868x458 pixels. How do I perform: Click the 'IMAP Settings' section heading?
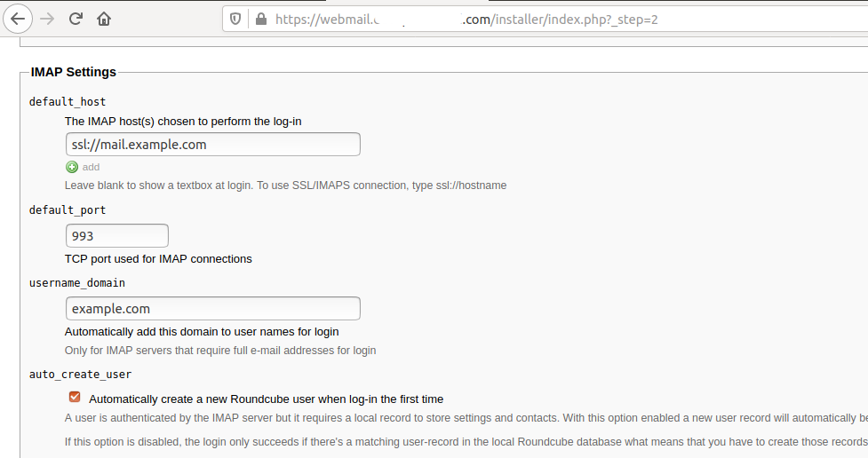point(74,72)
